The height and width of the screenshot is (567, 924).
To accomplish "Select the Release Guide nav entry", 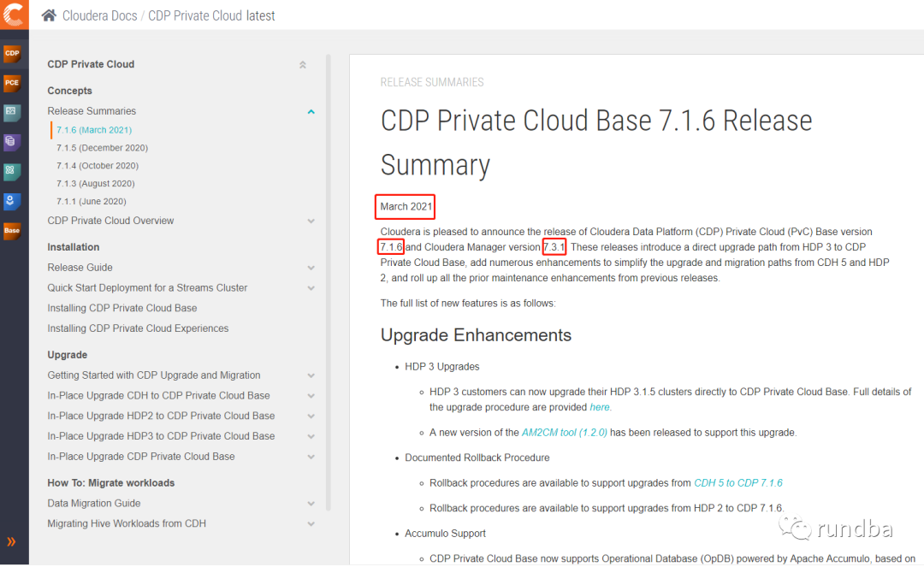I will pos(80,268).
